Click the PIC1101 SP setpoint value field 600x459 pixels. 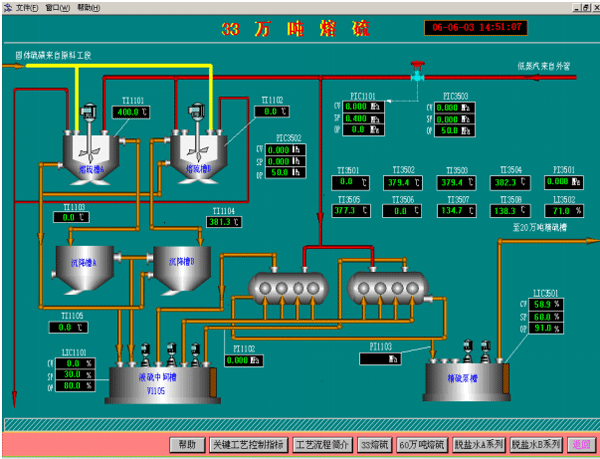pos(357,117)
